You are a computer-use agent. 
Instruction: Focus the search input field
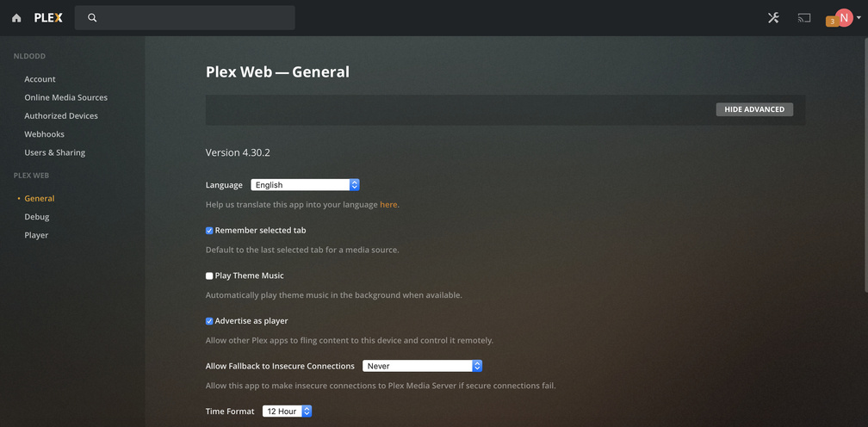coord(185,18)
